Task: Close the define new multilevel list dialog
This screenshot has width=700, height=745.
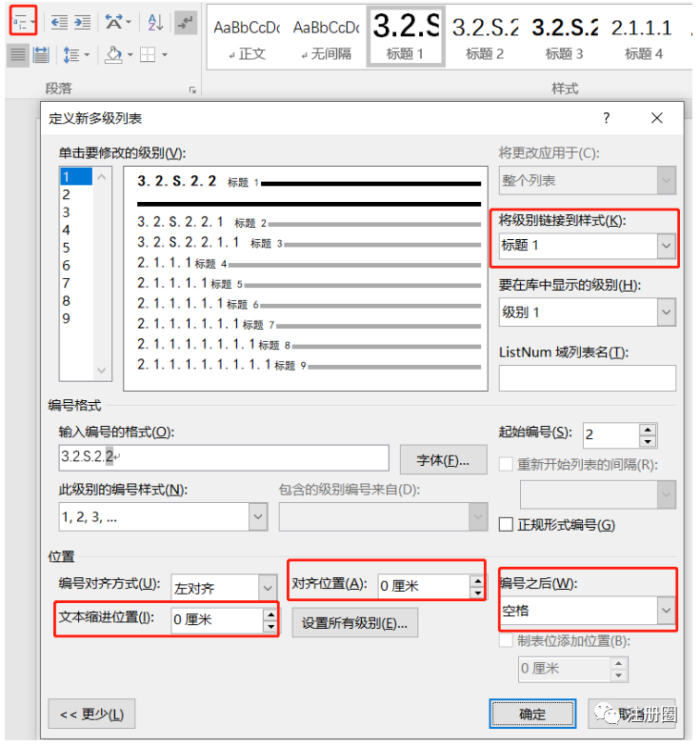Action: [657, 118]
